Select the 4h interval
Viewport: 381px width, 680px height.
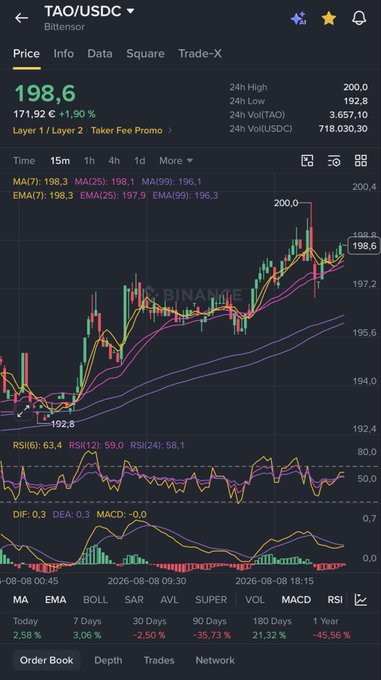pyautogui.click(x=114, y=160)
